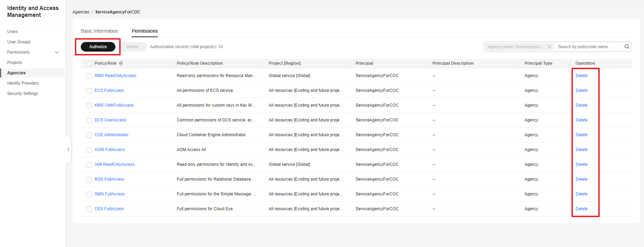Click 'Full permissions for Cloud Eye.' cell
This screenshot has height=247, width=644.
point(205,209)
